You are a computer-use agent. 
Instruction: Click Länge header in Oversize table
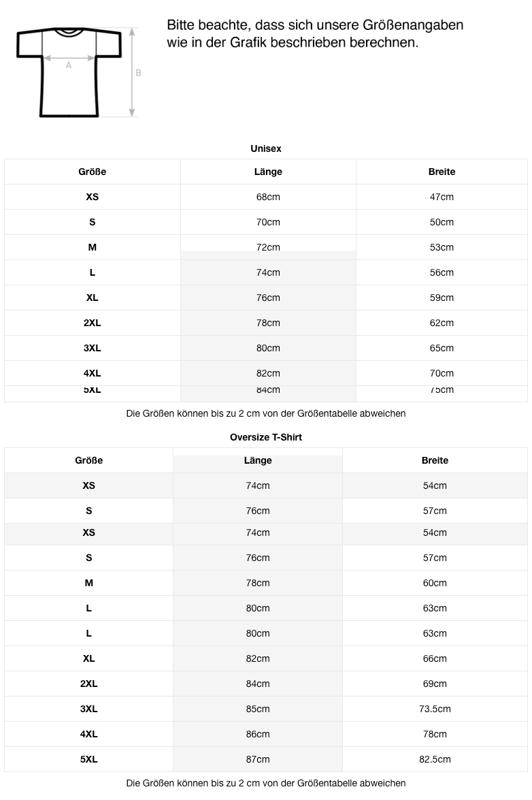pos(258,460)
